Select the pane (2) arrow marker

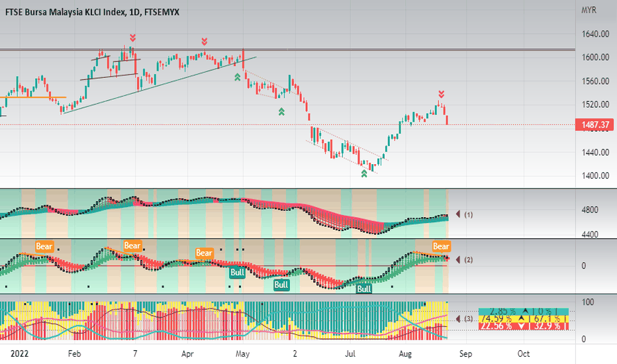(458, 259)
